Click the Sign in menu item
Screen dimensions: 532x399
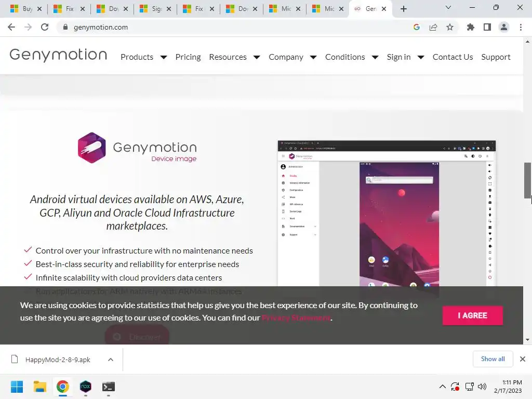coord(398,57)
